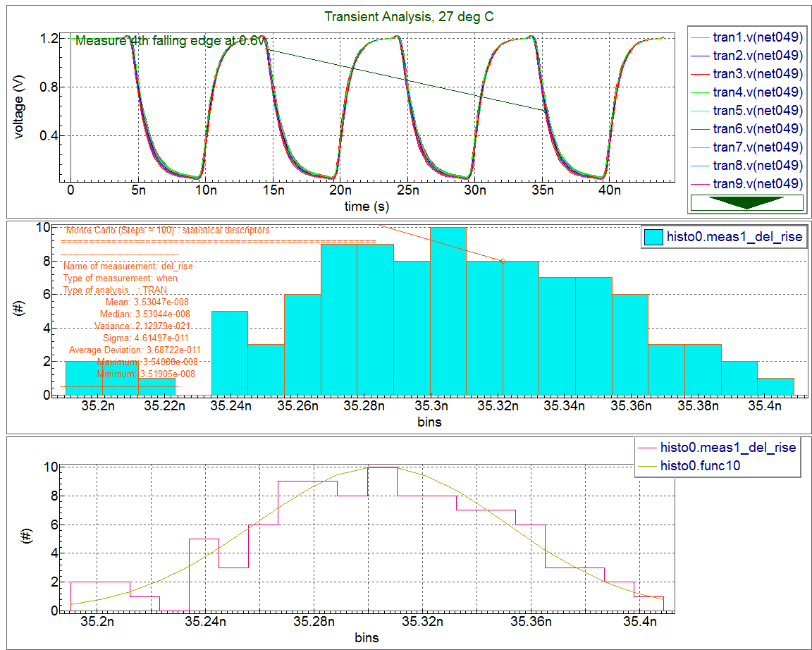Click the 'voltage (V)' axis label

(18, 106)
